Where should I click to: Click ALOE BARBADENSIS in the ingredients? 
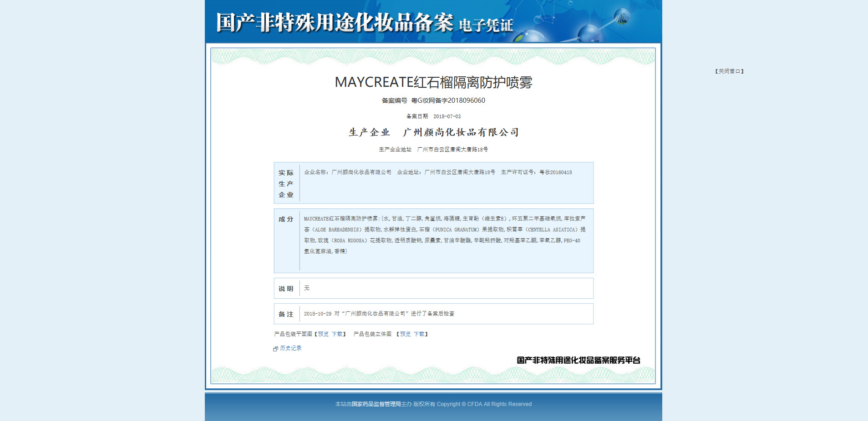336,230
